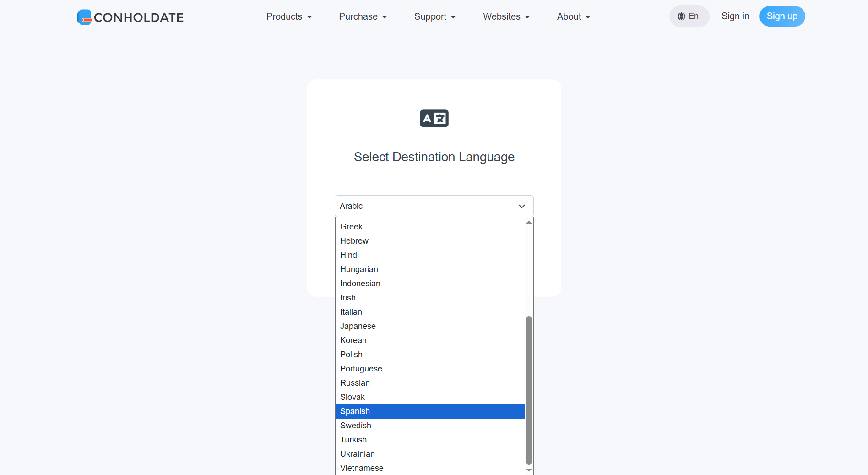Click the globe language icon
868x475 pixels.
click(681, 16)
